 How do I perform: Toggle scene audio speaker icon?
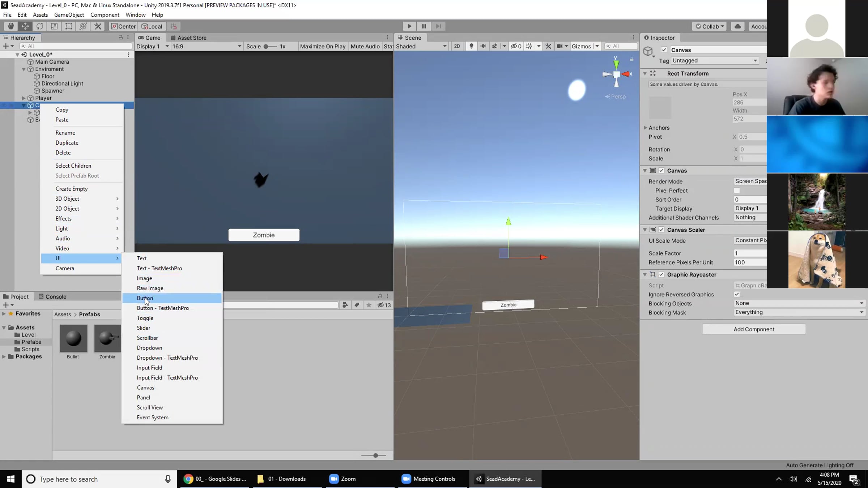[x=483, y=46]
